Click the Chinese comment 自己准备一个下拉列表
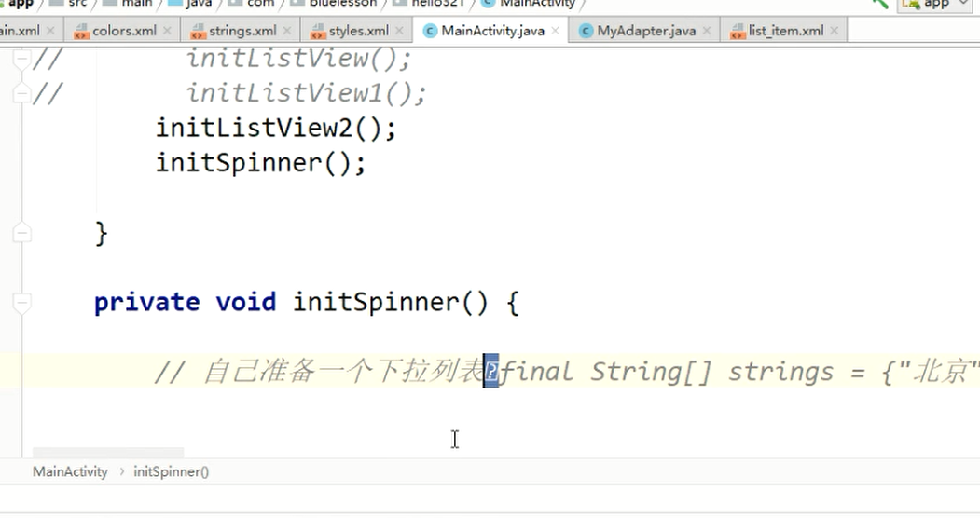 pyautogui.click(x=342, y=372)
